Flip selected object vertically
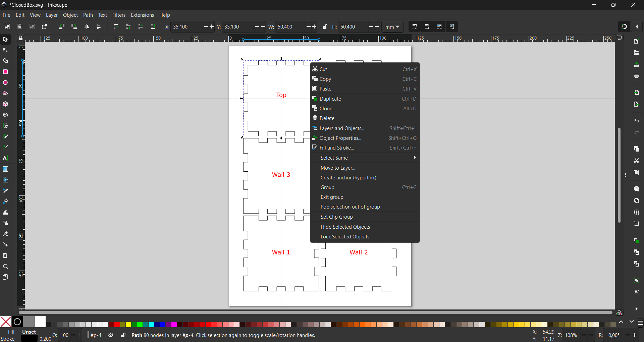The image size is (644, 342). (99, 27)
